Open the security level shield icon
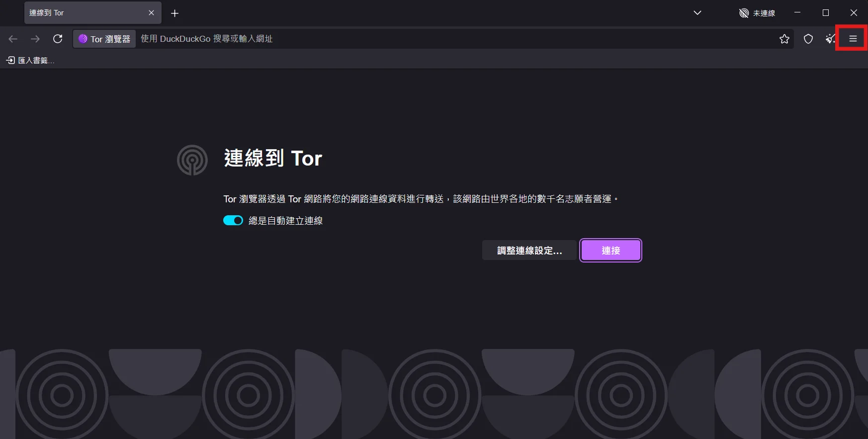Image resolution: width=868 pixels, height=439 pixels. [x=808, y=39]
